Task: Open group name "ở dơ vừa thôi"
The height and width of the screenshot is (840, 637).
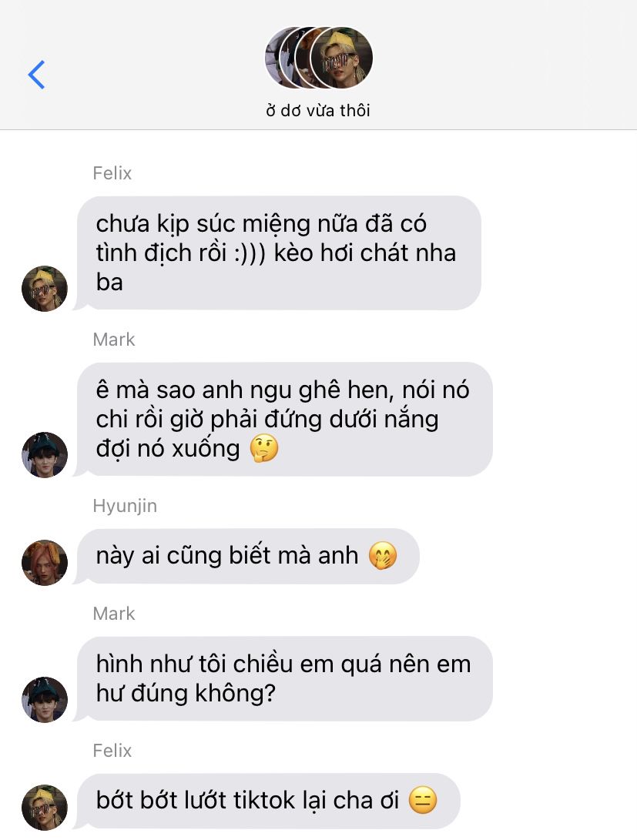Action: [318, 110]
